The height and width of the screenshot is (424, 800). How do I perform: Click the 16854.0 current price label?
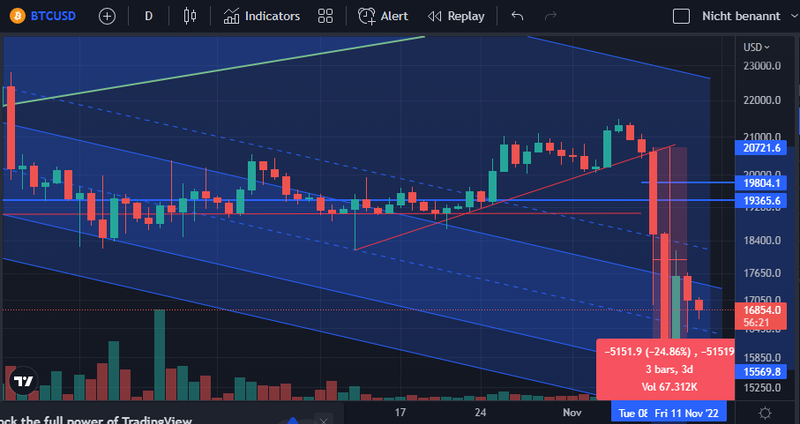point(761,310)
